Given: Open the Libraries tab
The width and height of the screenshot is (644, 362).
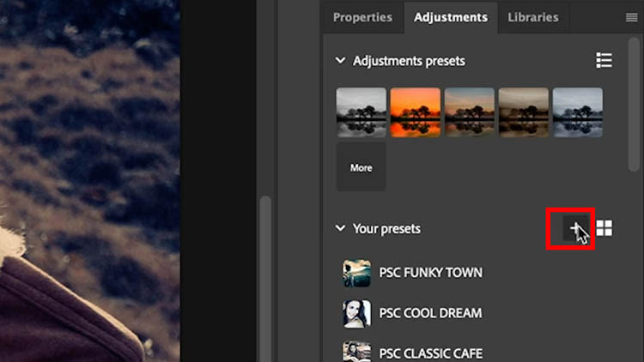Looking at the screenshot, I should [x=532, y=17].
